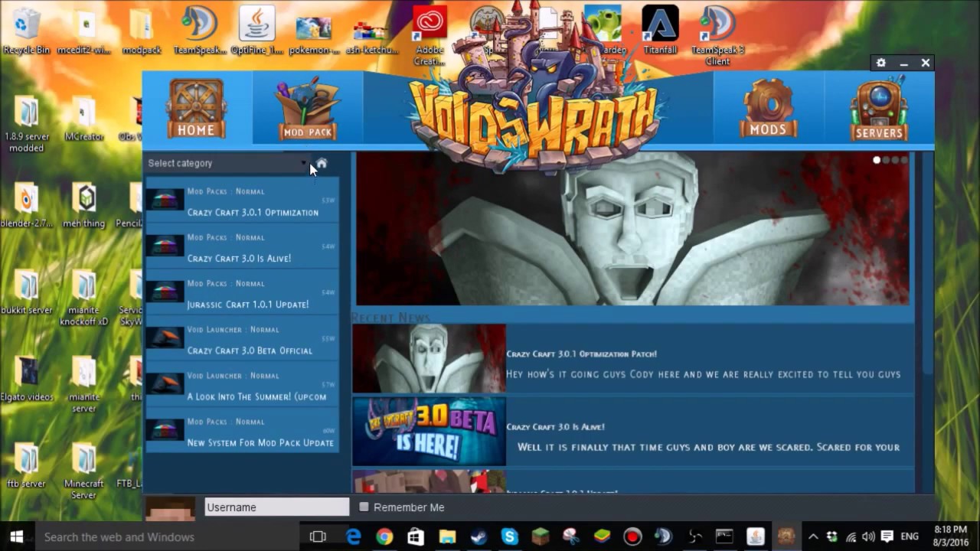Open the Titanfall desktop shortcut
The height and width of the screenshot is (551, 980).
[660, 31]
